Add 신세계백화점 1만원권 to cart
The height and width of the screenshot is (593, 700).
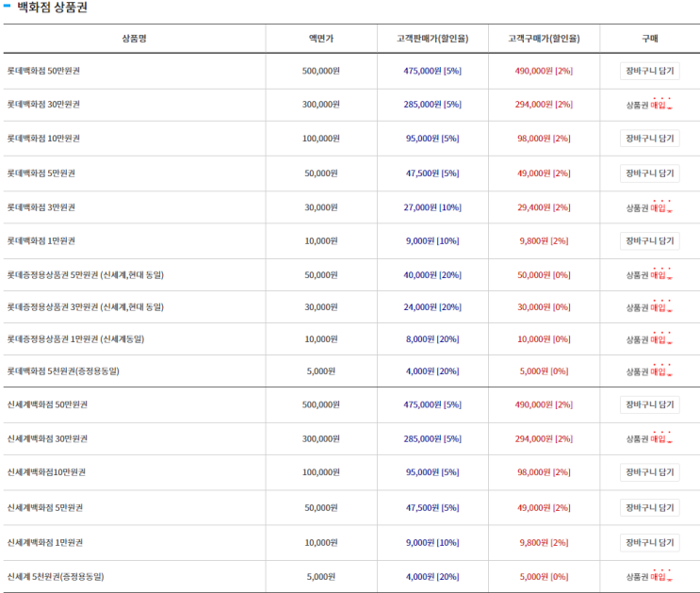(649, 542)
